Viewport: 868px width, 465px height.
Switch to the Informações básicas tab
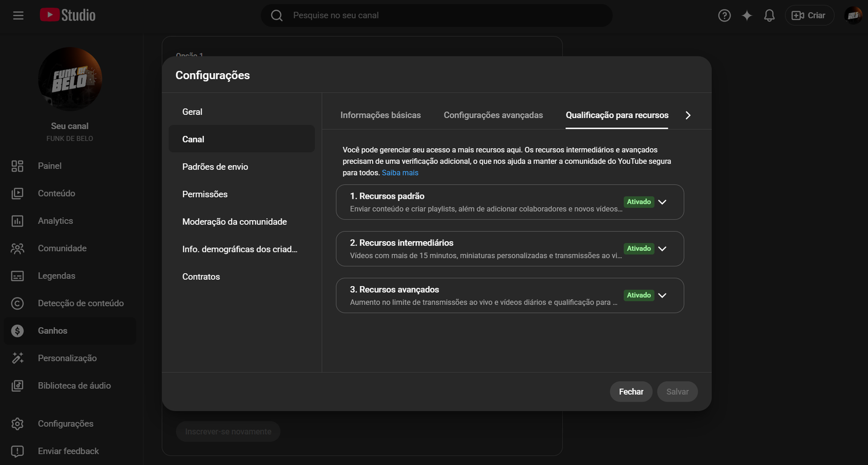point(380,115)
